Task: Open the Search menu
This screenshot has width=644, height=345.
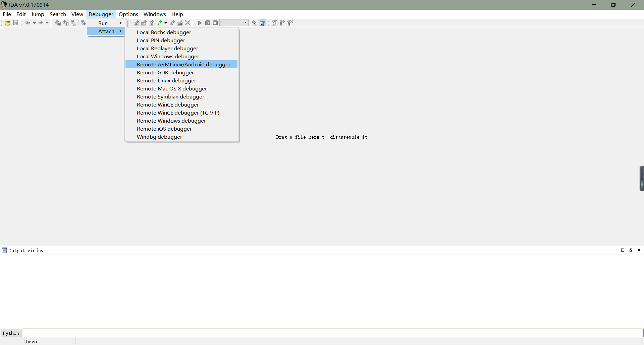Action: click(x=58, y=14)
